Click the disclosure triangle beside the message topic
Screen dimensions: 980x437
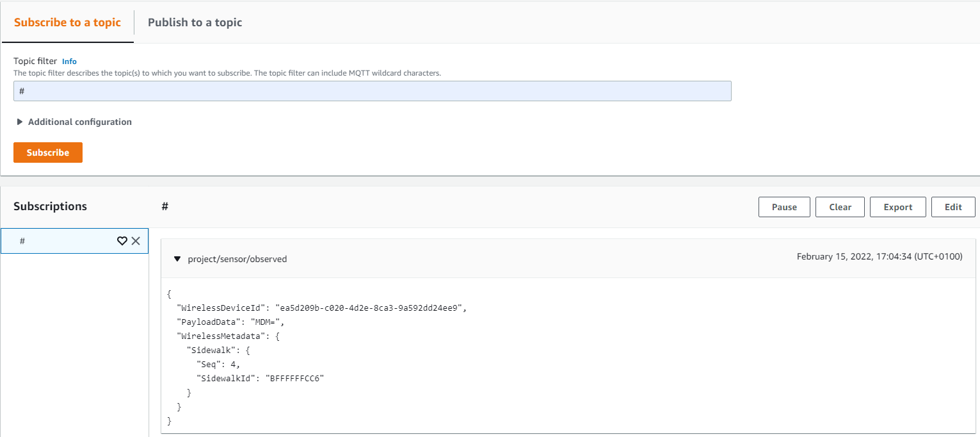(177, 259)
